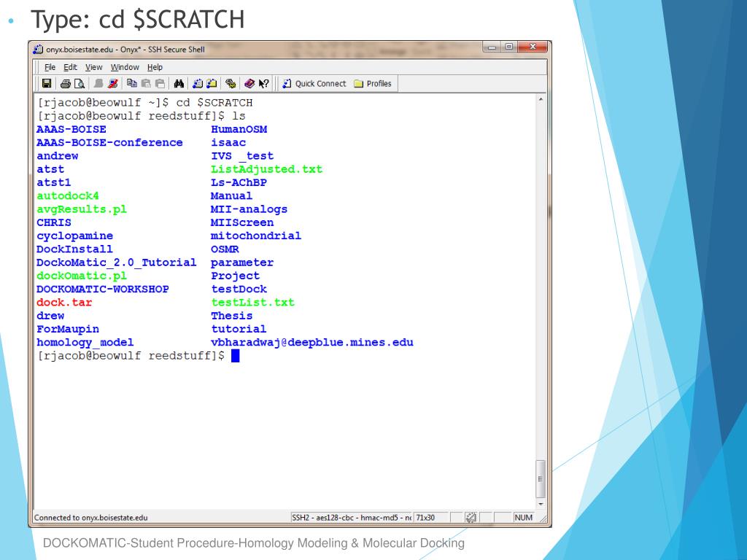The width and height of the screenshot is (747, 560).
Task: Click the terminal prompt cursor area
Action: [x=235, y=356]
